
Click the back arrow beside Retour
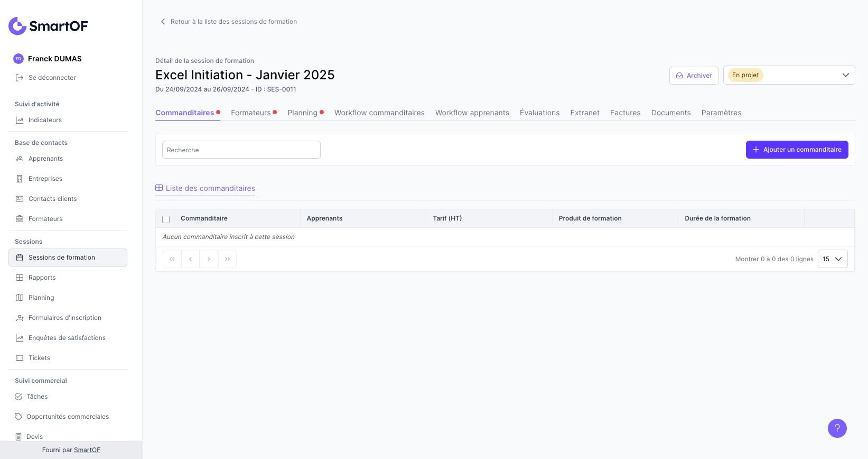tap(163, 22)
